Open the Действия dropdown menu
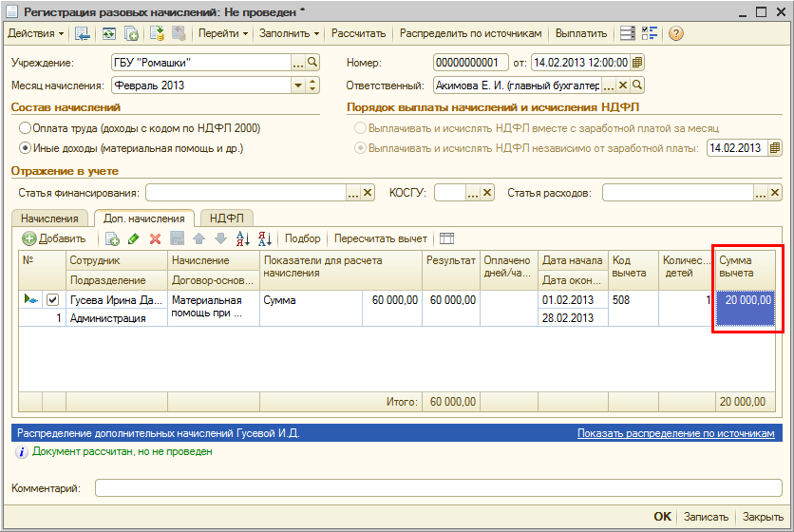Viewport: 794px width, 532px height. coord(36,33)
